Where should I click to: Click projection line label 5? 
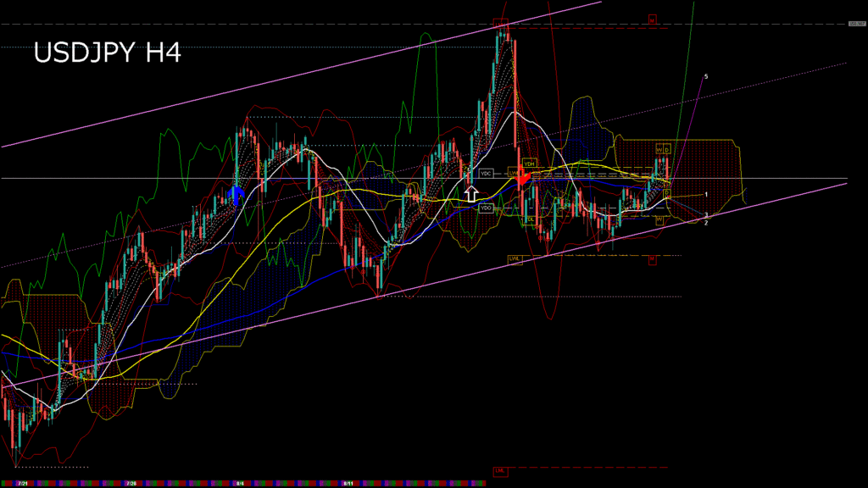706,76
